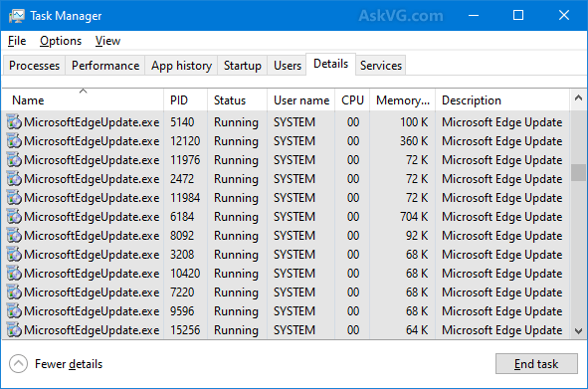Select the PID cell 10420

click(185, 274)
